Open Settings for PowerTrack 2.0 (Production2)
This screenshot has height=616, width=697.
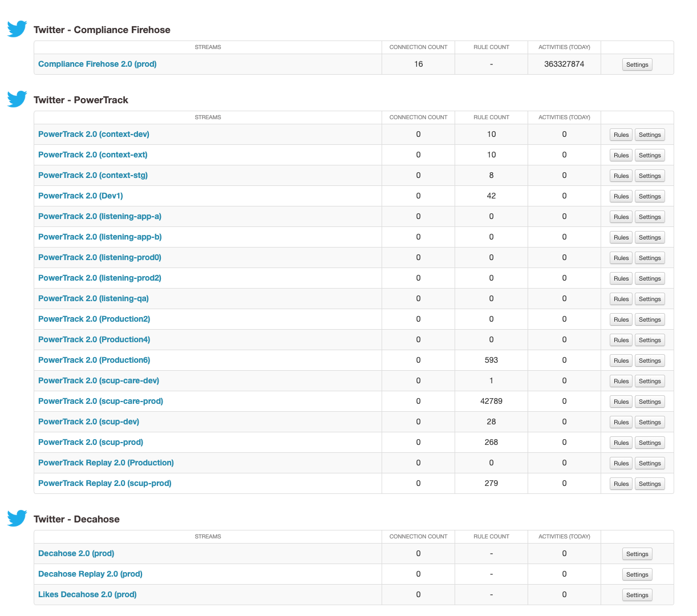click(650, 319)
